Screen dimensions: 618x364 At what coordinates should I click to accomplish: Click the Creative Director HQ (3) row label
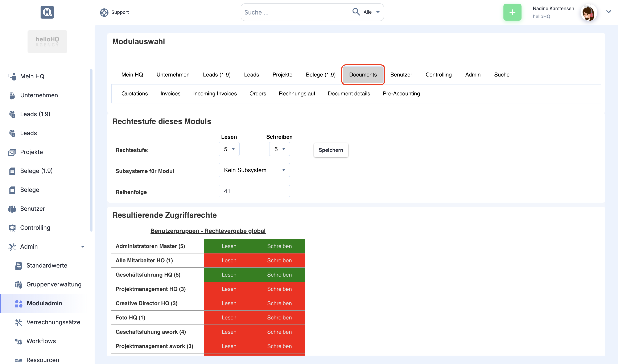(x=147, y=303)
